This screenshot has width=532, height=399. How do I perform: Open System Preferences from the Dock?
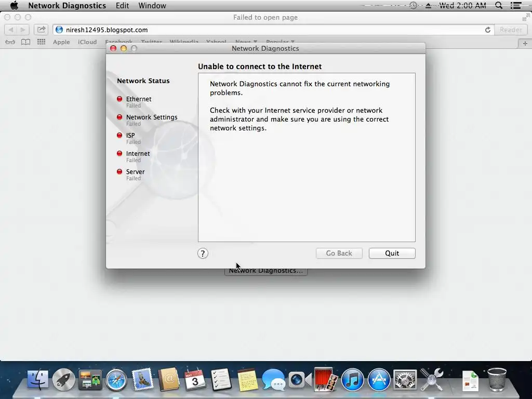pos(405,380)
